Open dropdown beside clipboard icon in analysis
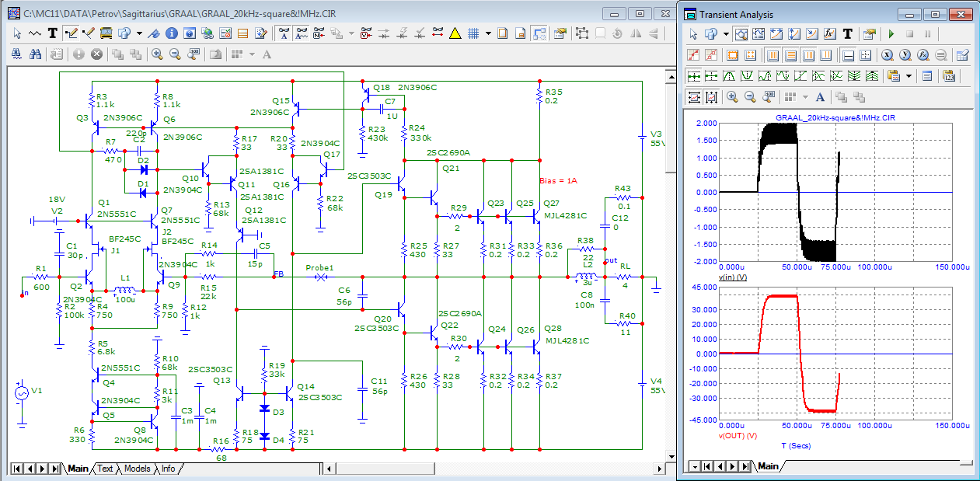Viewport: 980px width, 481px height. [x=910, y=76]
